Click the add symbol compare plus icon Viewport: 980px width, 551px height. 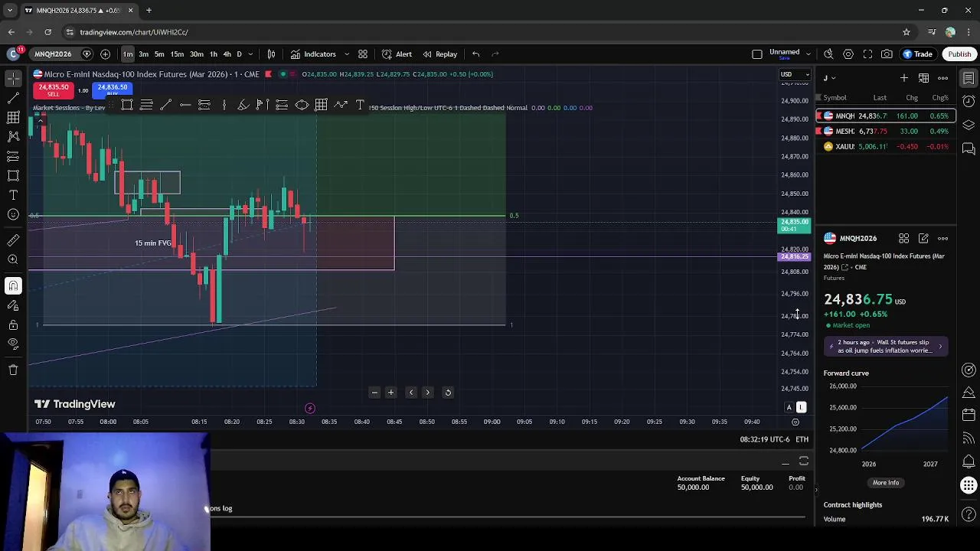[106, 54]
